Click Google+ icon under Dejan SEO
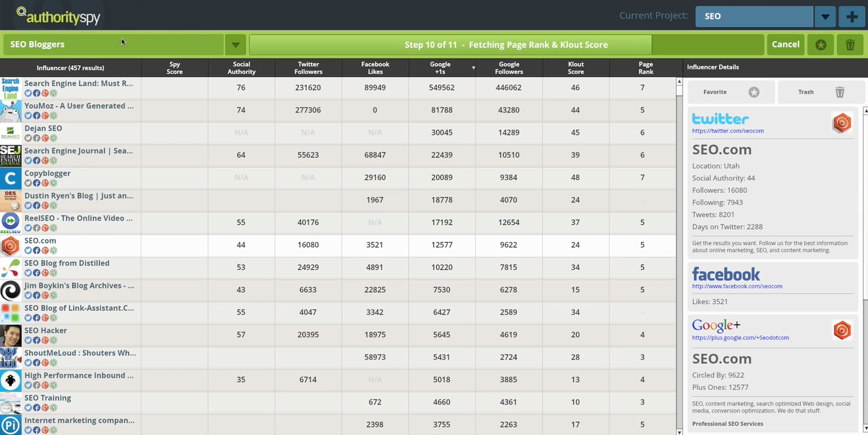Screen dimensions: 868x435 point(45,138)
